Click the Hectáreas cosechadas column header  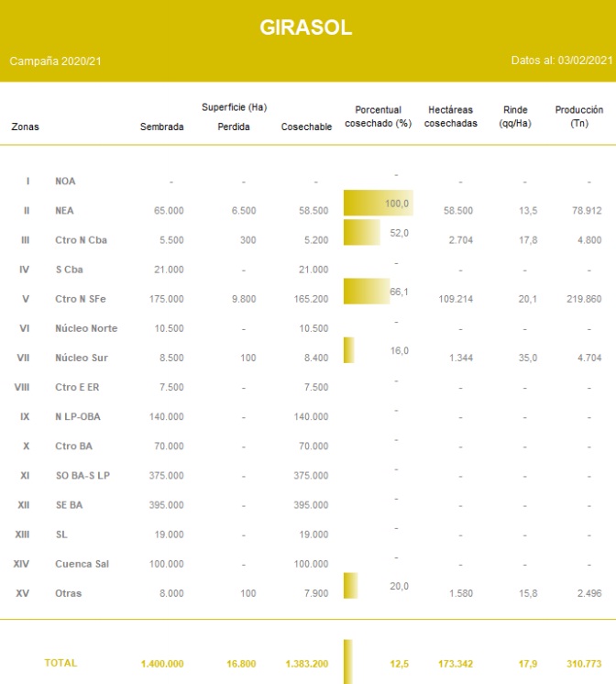451,116
